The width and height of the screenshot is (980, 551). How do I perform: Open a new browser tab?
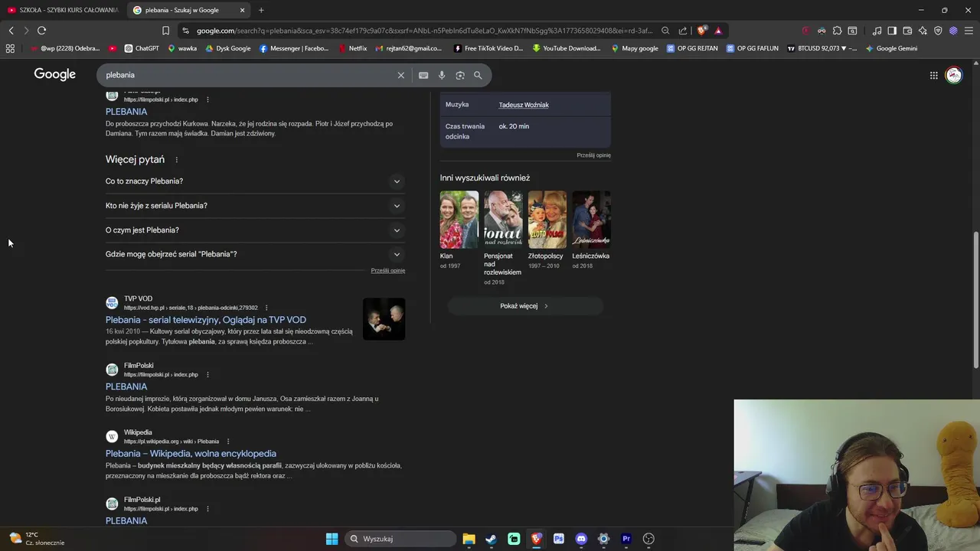pos(261,10)
